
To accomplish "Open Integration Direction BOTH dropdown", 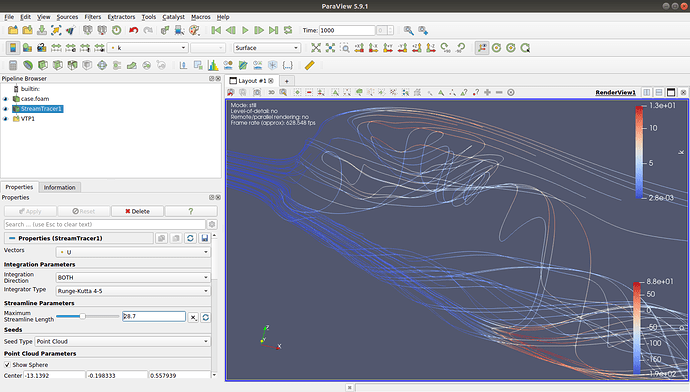I will tap(133, 278).
